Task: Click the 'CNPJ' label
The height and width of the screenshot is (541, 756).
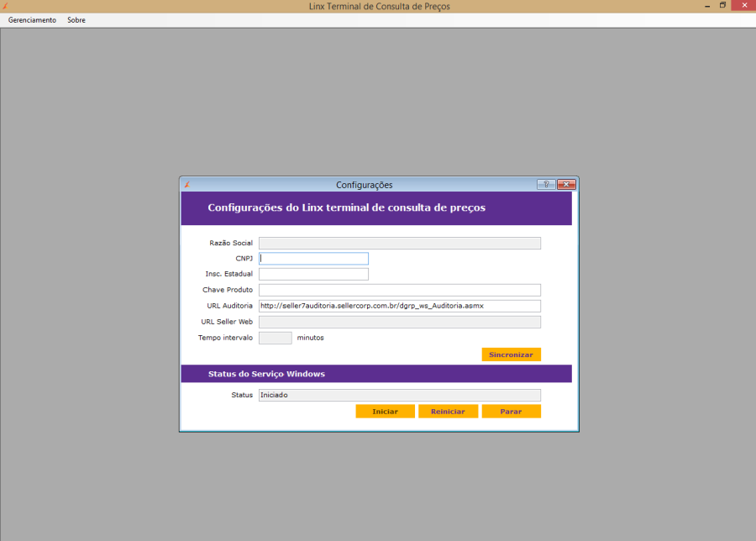Action: click(244, 259)
